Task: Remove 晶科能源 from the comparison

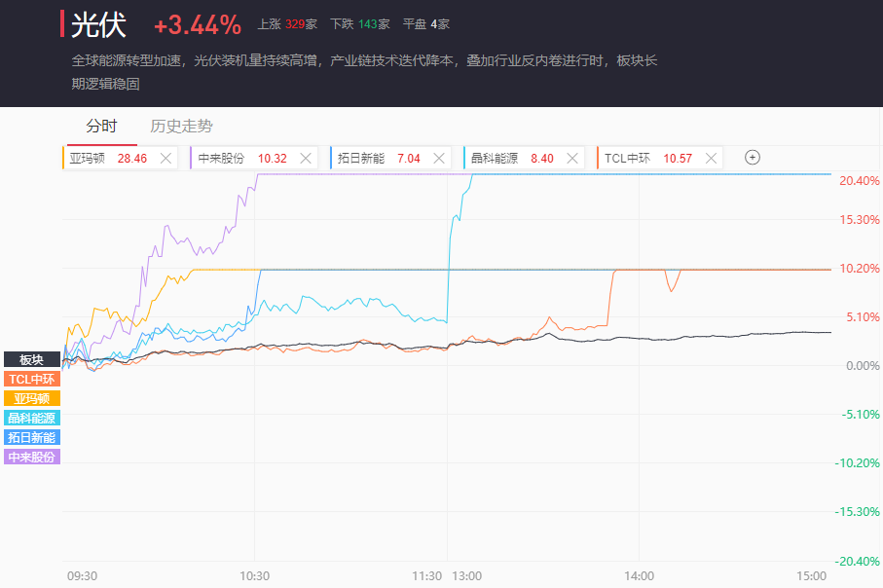Action: coord(574,158)
